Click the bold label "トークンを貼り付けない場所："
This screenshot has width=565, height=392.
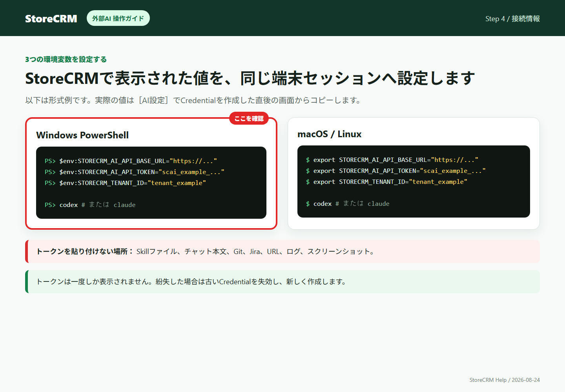click(85, 252)
